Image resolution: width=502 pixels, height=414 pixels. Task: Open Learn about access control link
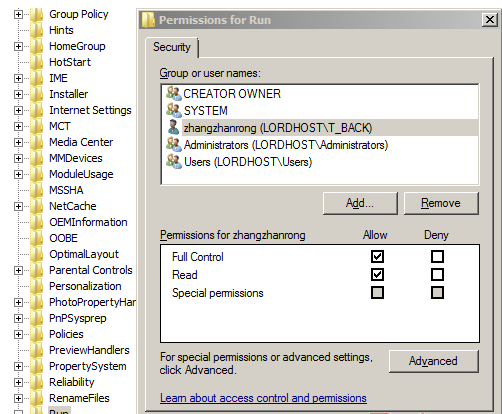coord(263,398)
